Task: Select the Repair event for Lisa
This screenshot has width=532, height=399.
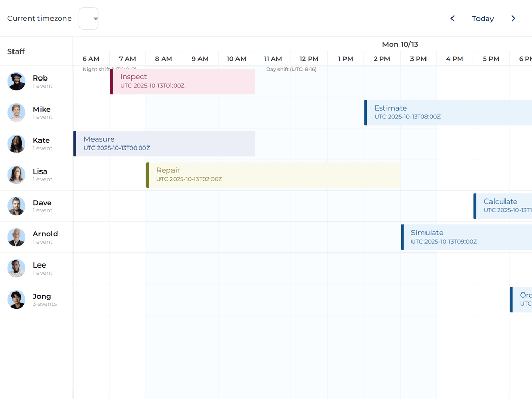Action: coord(273,175)
